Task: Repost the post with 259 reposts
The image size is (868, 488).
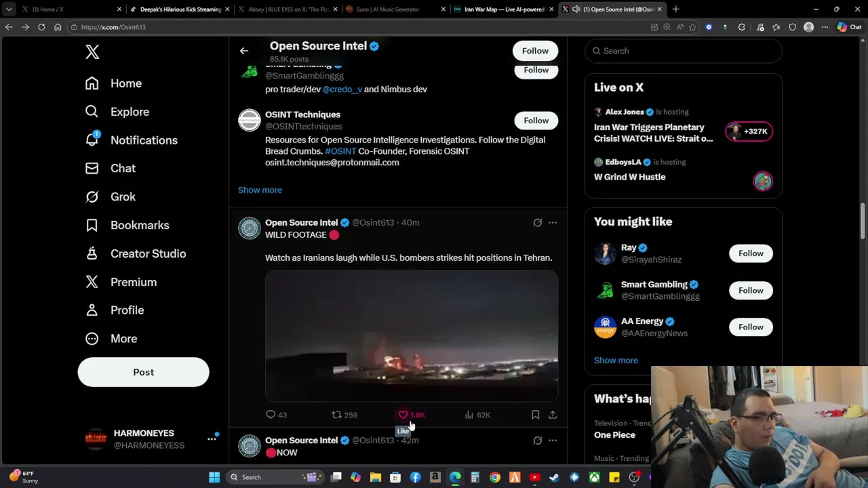Action: point(344,415)
